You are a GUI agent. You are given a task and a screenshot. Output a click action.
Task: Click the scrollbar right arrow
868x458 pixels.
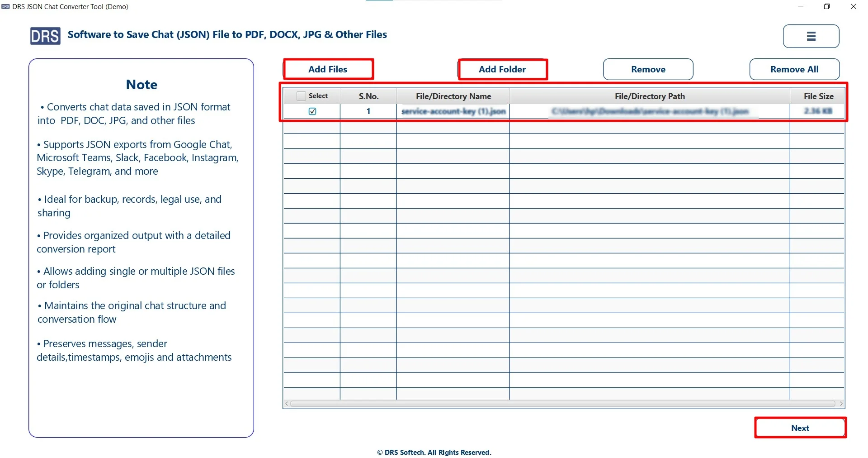[841, 403]
